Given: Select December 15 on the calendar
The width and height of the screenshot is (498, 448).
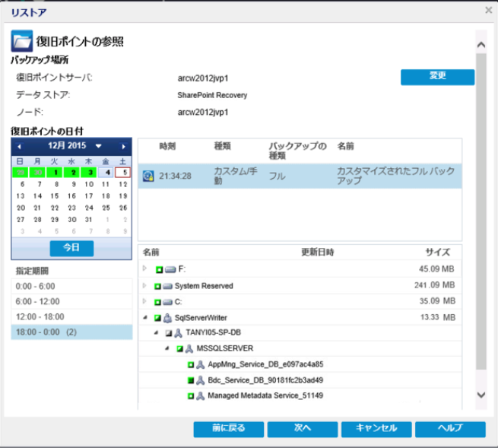Looking at the screenshot, I should [55, 196].
